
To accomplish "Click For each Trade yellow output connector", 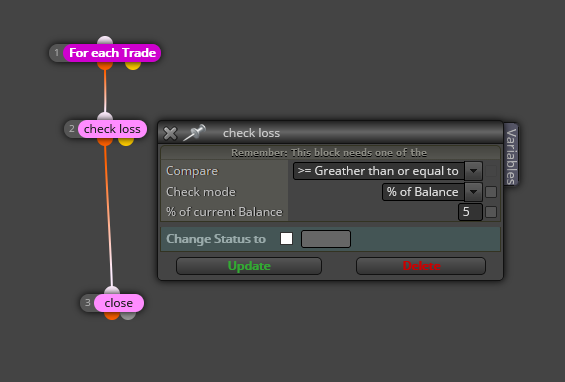I will (x=133, y=66).
